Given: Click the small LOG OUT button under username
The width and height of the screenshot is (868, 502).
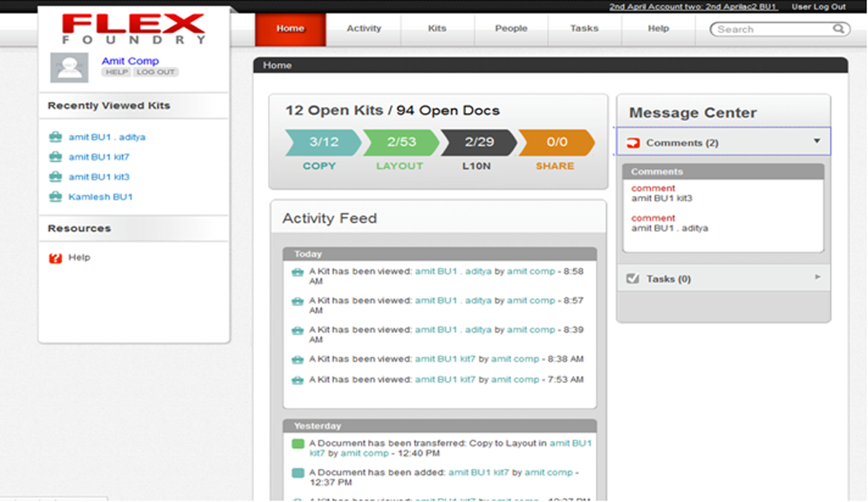Looking at the screenshot, I should (x=155, y=72).
